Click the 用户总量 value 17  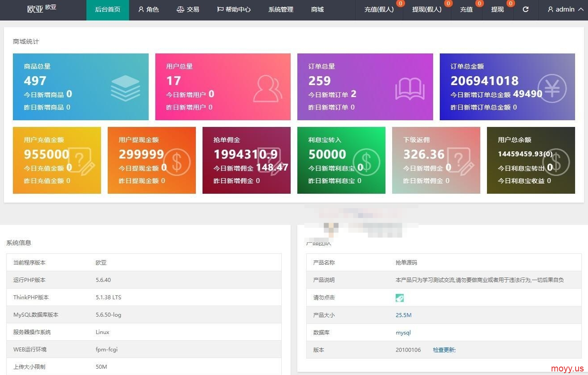[174, 81]
